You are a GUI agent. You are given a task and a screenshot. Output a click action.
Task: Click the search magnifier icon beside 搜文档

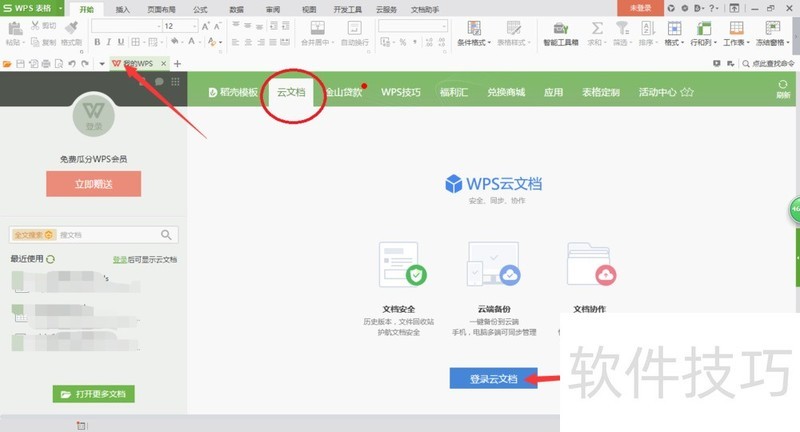[167, 235]
